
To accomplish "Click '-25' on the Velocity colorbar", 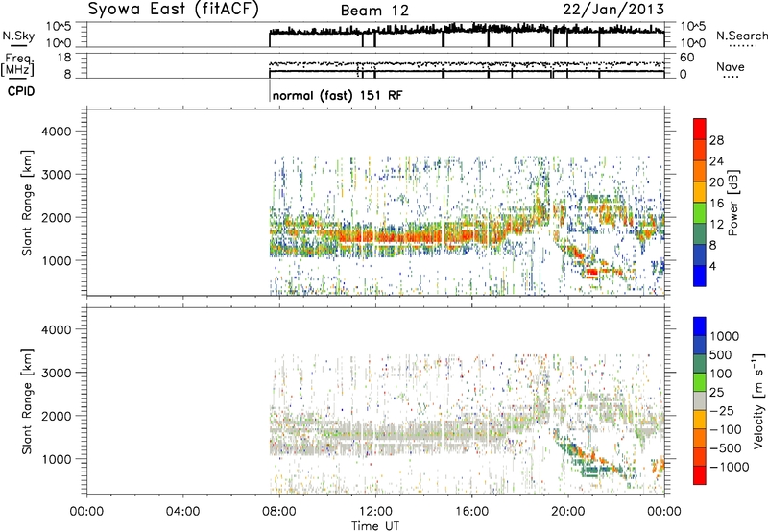I will pos(721,410).
